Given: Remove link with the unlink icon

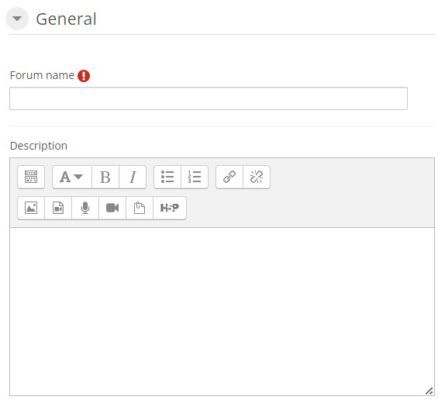Looking at the screenshot, I should click(257, 177).
